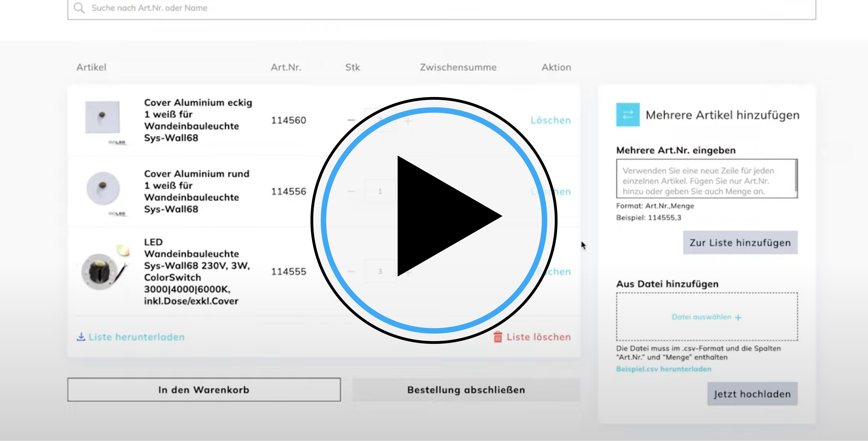Click the Liste herunterladen download icon
Image resolution: width=868 pixels, height=441 pixels.
[x=81, y=337]
